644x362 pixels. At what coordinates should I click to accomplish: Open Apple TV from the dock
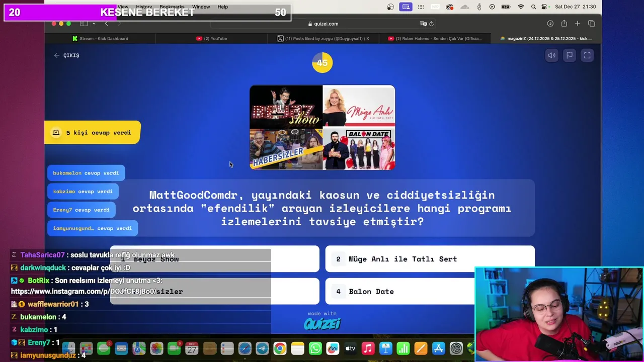click(x=350, y=348)
